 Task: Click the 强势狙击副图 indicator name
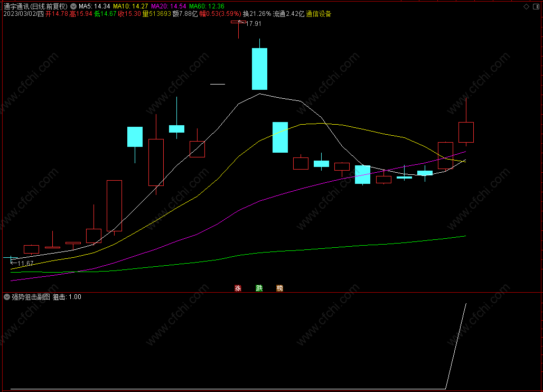click(x=31, y=297)
